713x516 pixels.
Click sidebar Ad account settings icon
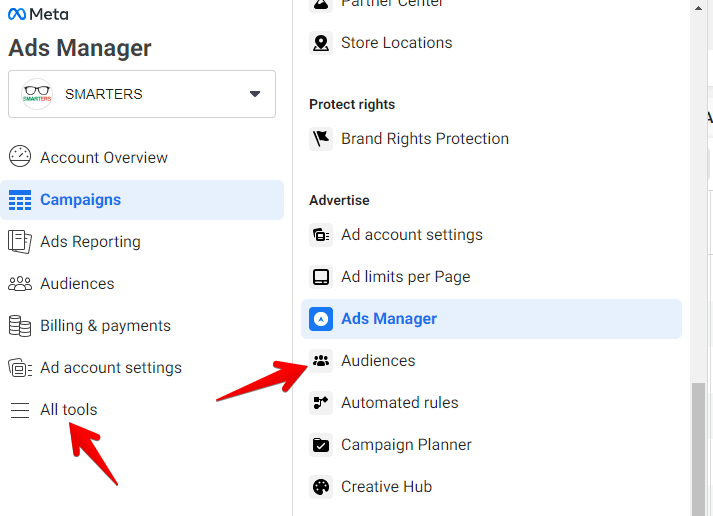tap(20, 368)
